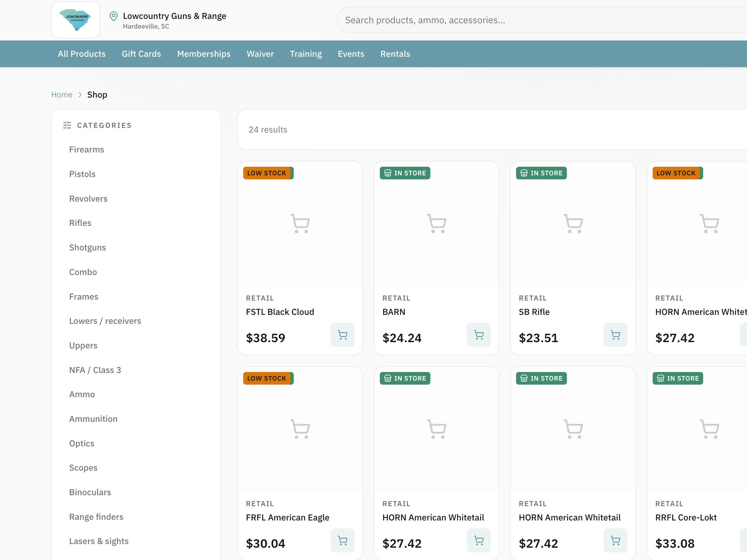Screen dimensions: 747x560
Task: Select the Combo category
Action: coord(83,272)
